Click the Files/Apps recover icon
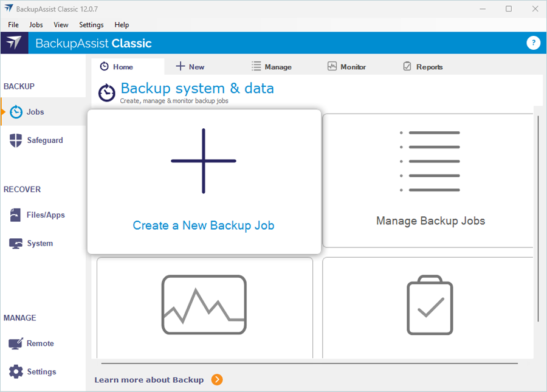The height and width of the screenshot is (392, 547). 15,215
